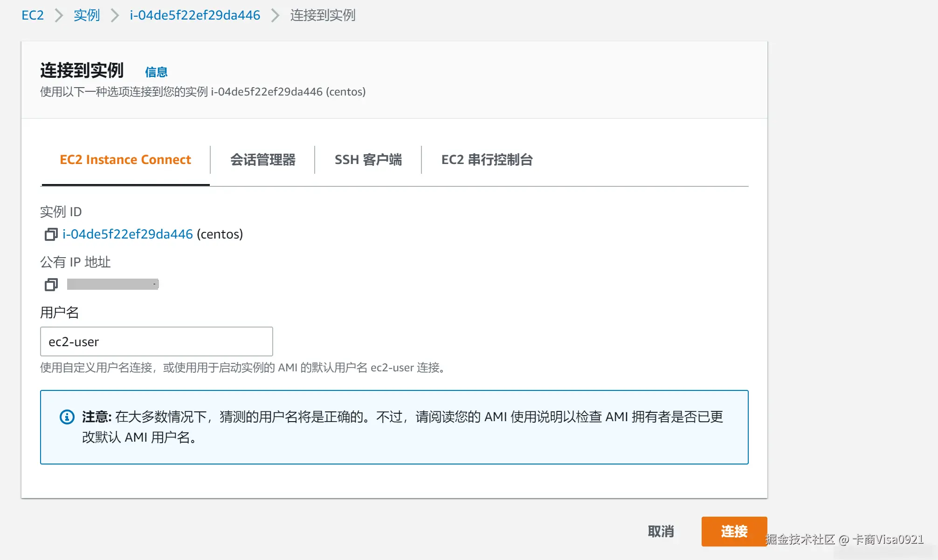
Task: Click the i-04de5f22ef29da446 link under 实例 ID
Action: click(128, 234)
